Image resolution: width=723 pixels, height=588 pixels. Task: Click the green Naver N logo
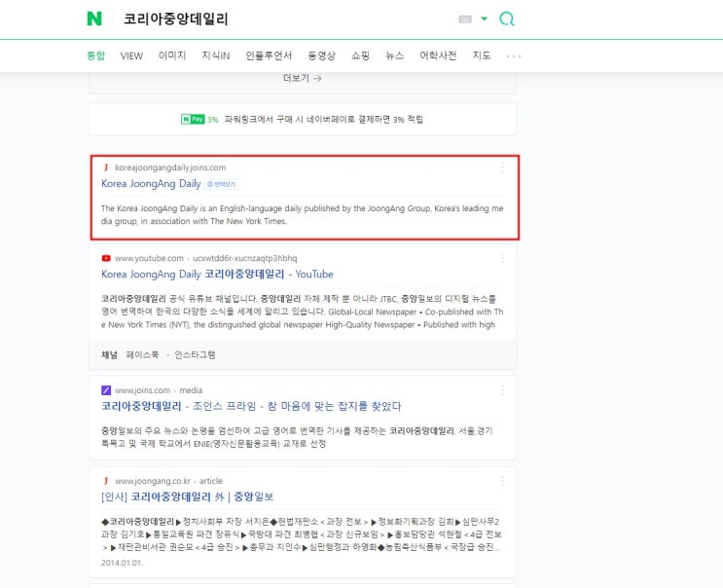(x=94, y=18)
